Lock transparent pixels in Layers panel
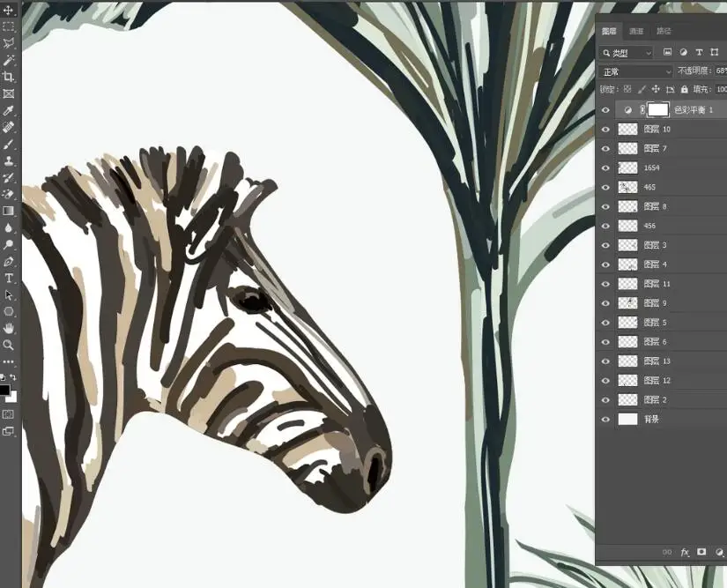This screenshot has width=727, height=588. pos(627,89)
